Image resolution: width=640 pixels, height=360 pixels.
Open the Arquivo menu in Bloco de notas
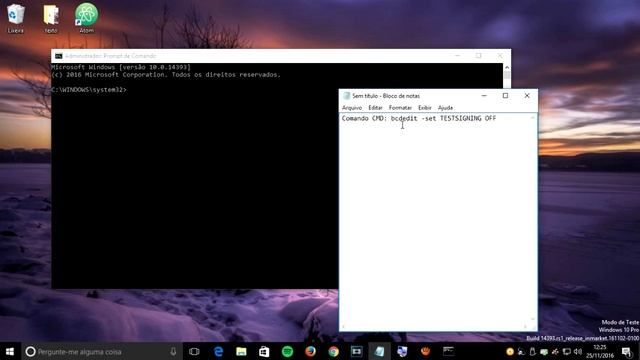[352, 108]
